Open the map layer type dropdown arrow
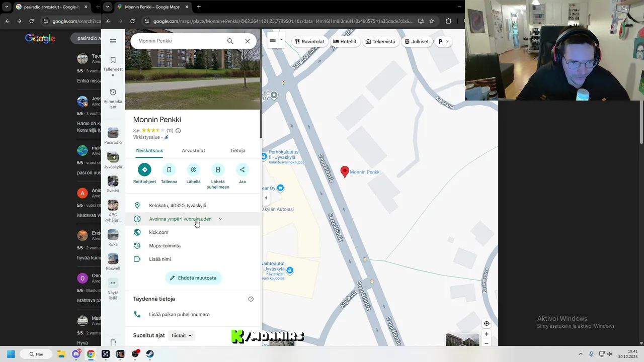 [x=281, y=40]
